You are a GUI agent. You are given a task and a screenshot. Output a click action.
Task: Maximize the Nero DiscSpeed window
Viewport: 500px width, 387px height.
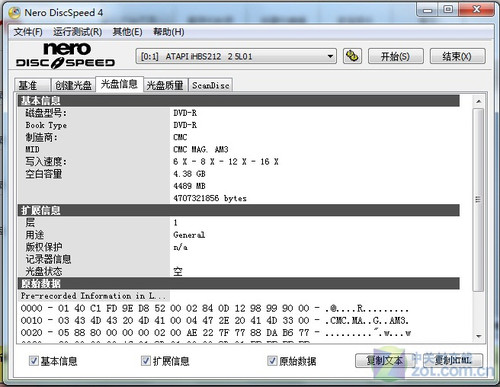(x=448, y=9)
